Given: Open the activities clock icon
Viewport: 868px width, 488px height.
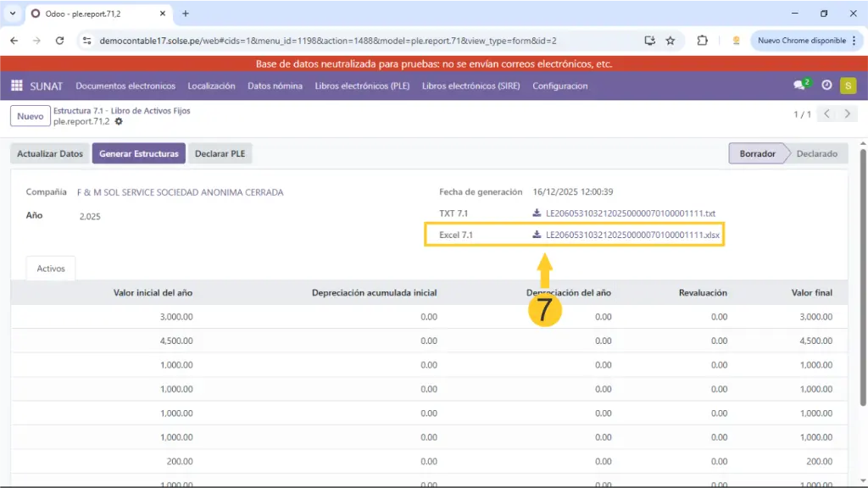Looking at the screenshot, I should (826, 86).
